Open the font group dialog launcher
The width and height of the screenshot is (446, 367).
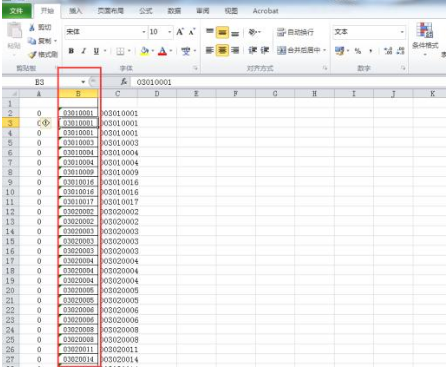pos(195,68)
